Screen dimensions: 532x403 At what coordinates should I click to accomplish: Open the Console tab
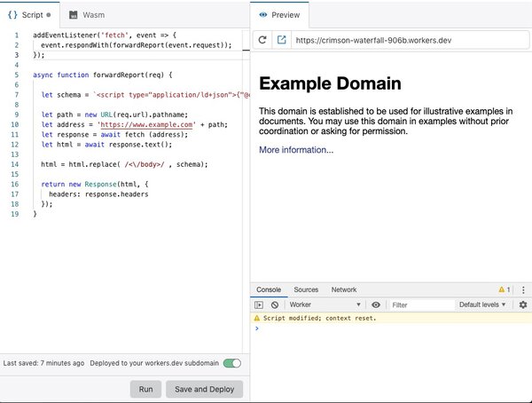(x=269, y=290)
